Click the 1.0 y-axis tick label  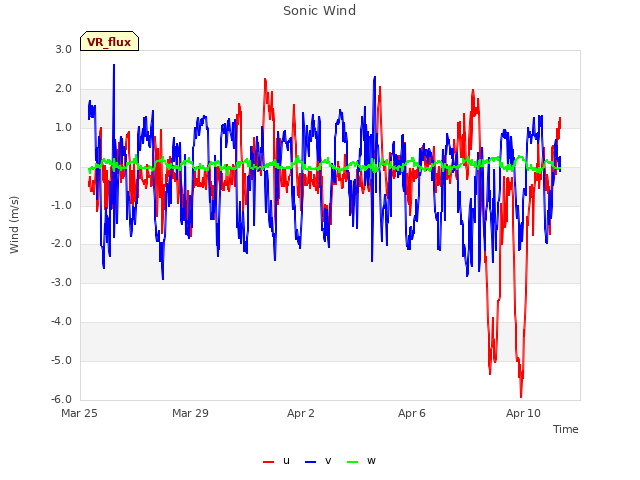tap(64, 128)
